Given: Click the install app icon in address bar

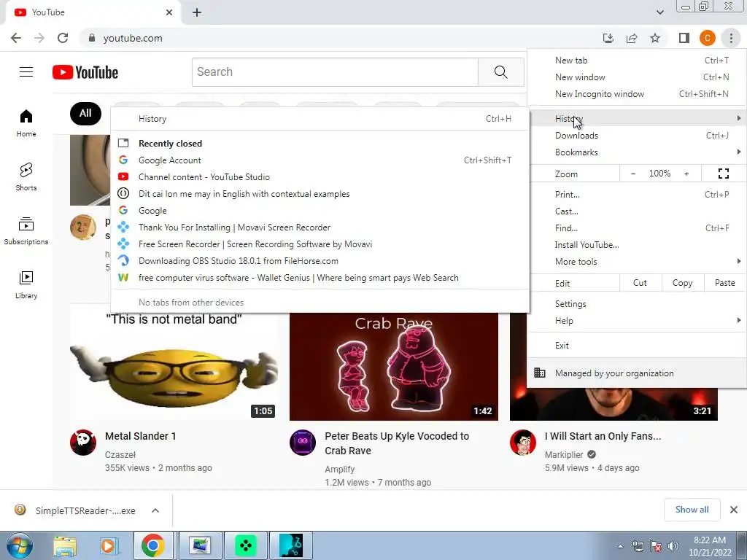Looking at the screenshot, I should [608, 38].
